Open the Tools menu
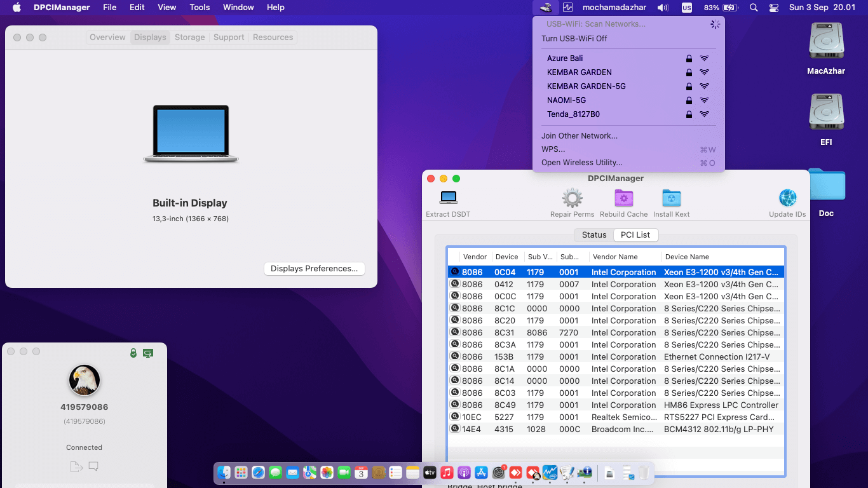 click(200, 8)
